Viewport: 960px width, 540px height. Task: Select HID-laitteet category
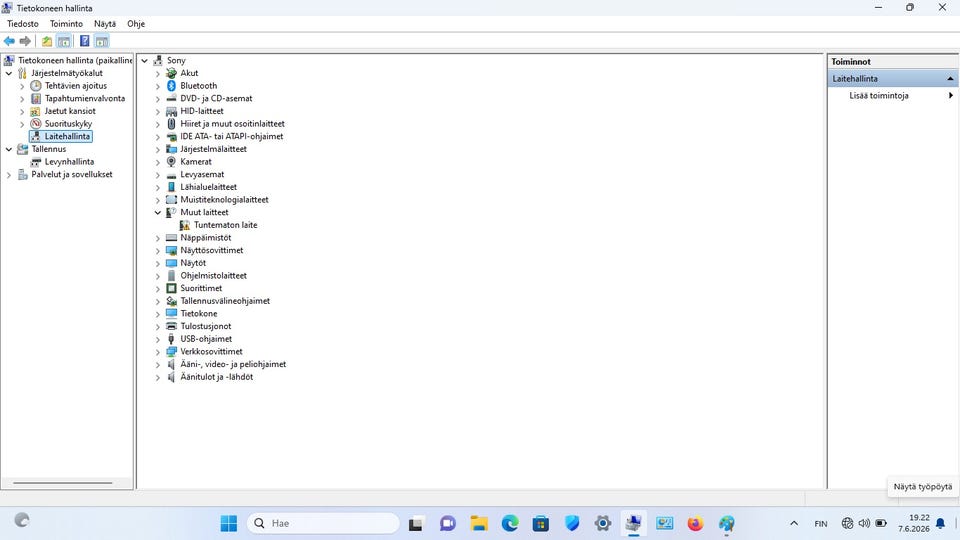201,111
